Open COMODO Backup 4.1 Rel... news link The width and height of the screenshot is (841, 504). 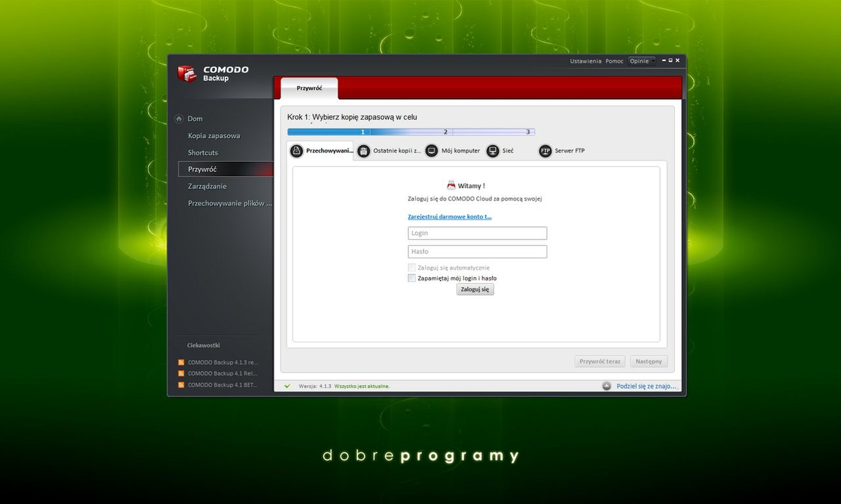(223, 373)
